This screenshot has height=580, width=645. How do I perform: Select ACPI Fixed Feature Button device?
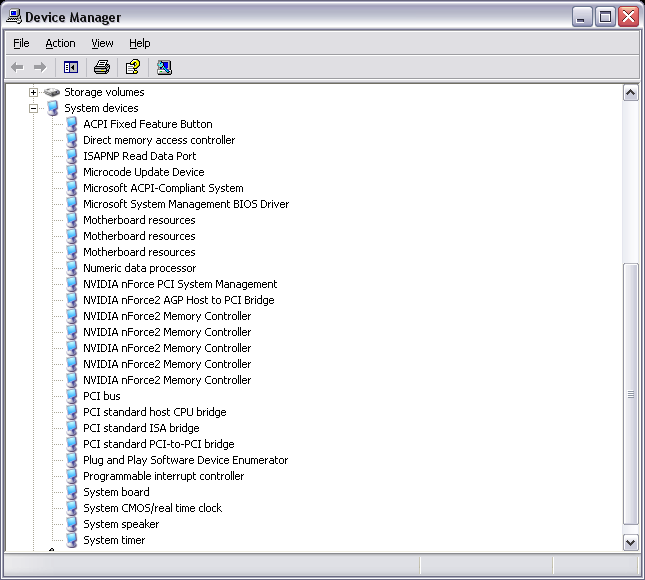coord(147,124)
